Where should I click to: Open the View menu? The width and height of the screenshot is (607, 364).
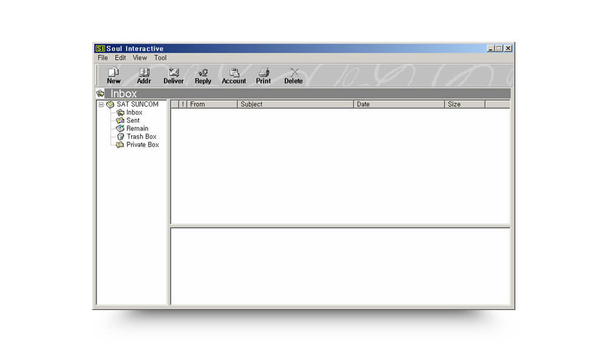[140, 58]
